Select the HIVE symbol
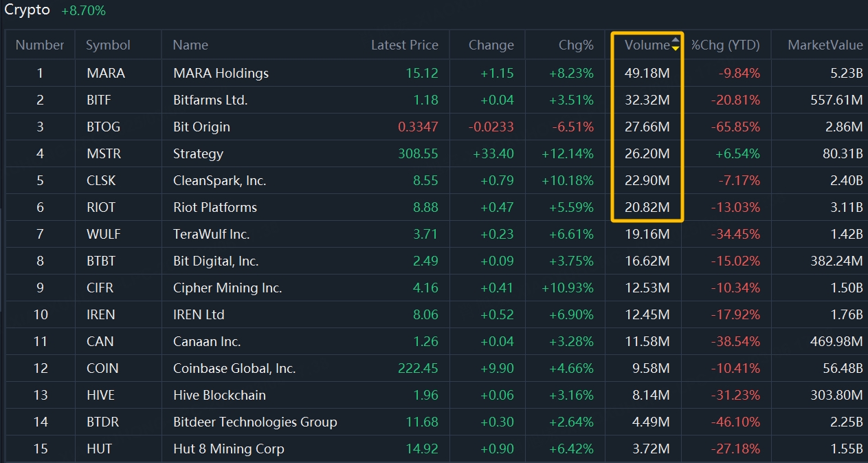Screen dimensions: 868x463 [x=101, y=395]
